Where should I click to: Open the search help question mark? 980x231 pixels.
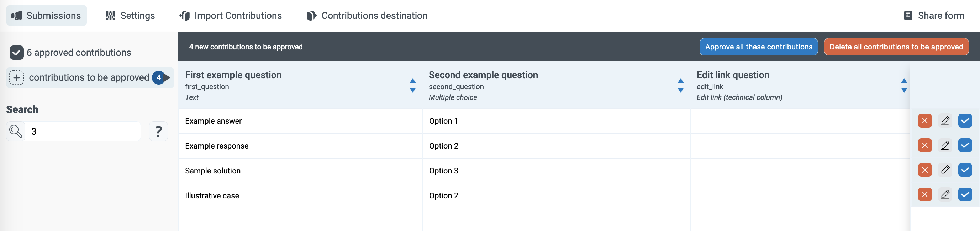pyautogui.click(x=158, y=131)
